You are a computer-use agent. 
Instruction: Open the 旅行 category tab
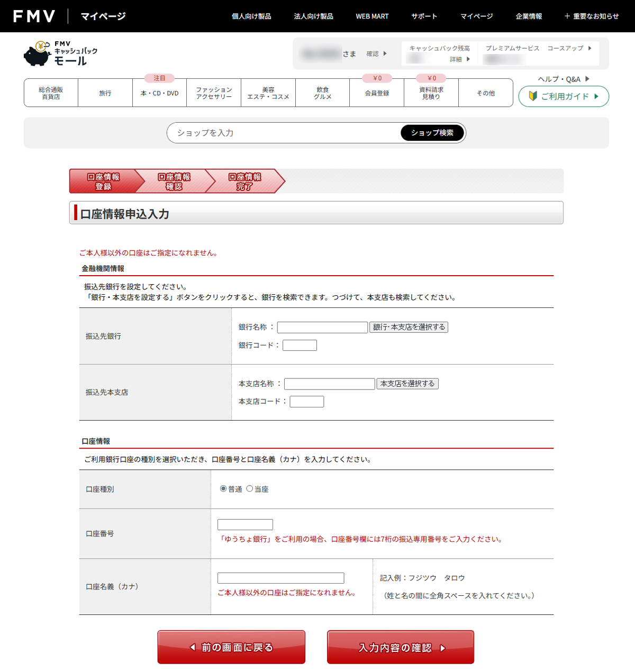point(105,93)
